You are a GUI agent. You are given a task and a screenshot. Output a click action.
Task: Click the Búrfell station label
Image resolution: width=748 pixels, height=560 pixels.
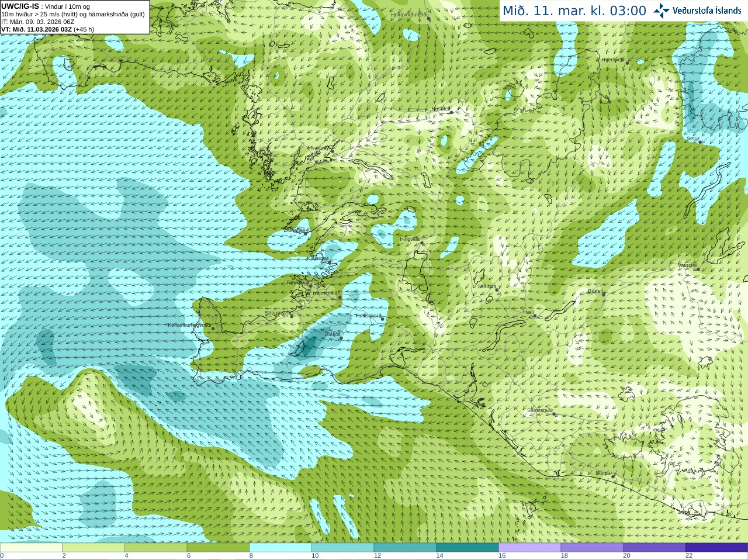coord(595,291)
